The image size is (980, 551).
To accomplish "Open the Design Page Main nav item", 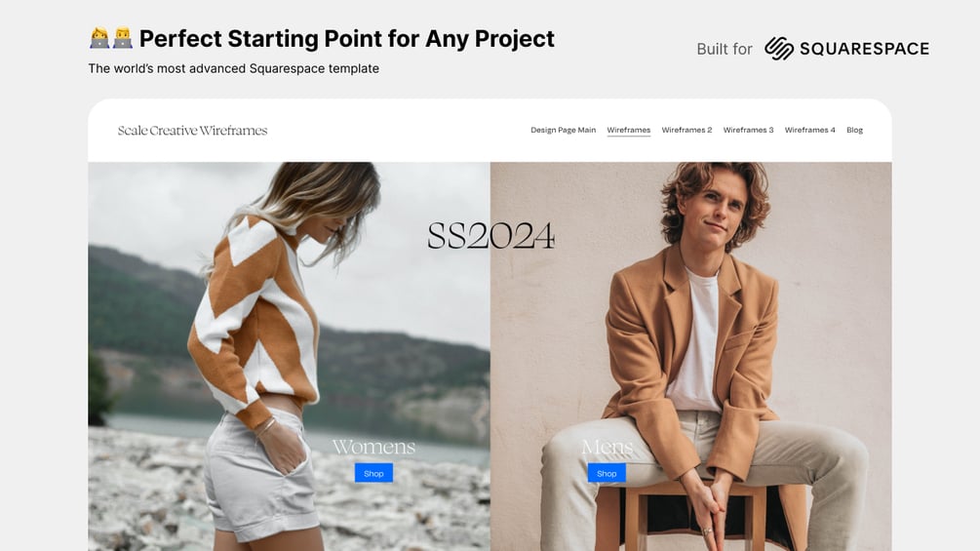I will point(563,130).
